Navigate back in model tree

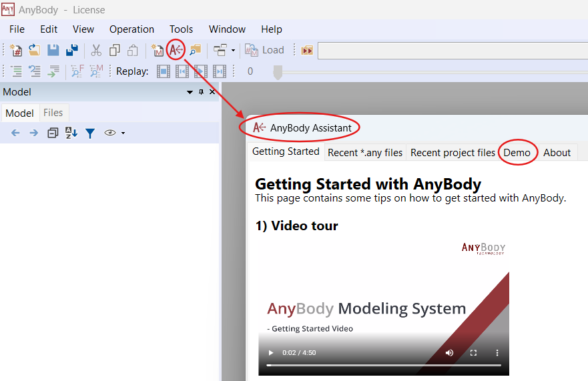pyautogui.click(x=15, y=133)
